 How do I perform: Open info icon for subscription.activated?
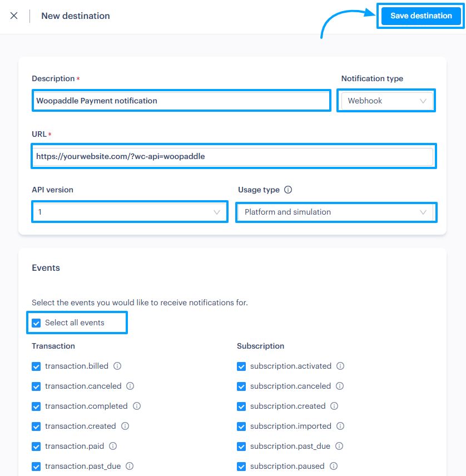point(340,366)
